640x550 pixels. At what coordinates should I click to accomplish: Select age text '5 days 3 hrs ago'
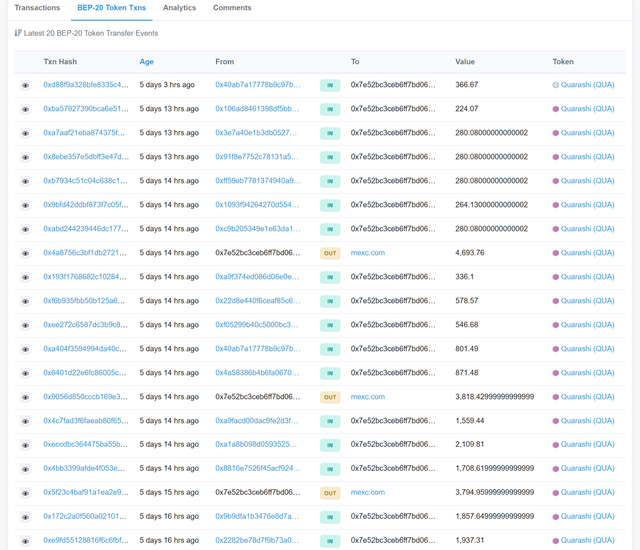(167, 85)
